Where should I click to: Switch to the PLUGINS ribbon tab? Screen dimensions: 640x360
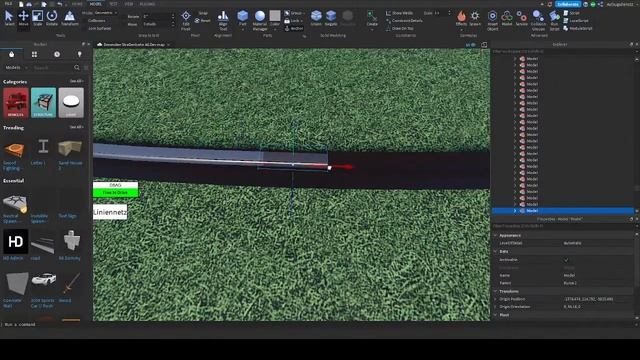click(147, 4)
